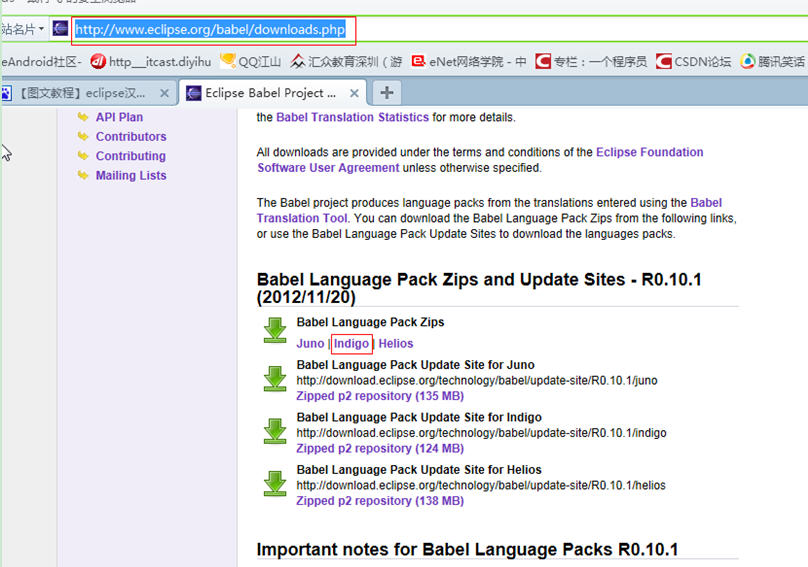Open the Indigo language pack link

pos(351,343)
